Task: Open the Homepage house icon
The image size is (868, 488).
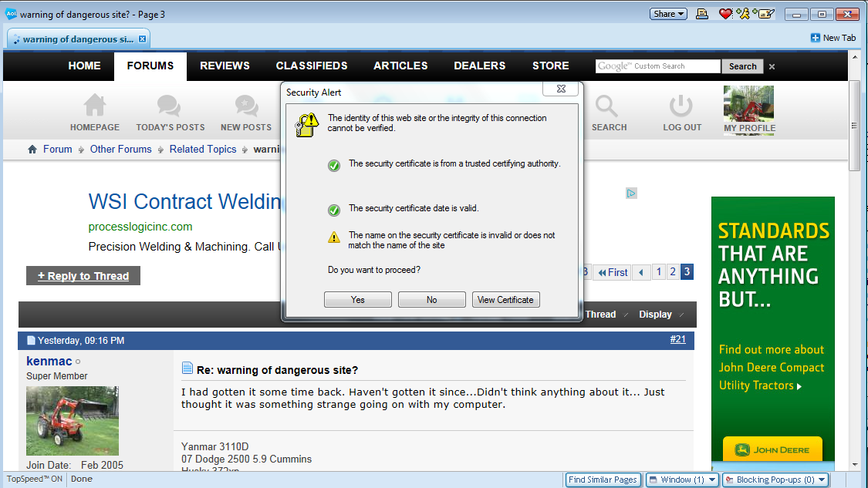Action: 95,106
